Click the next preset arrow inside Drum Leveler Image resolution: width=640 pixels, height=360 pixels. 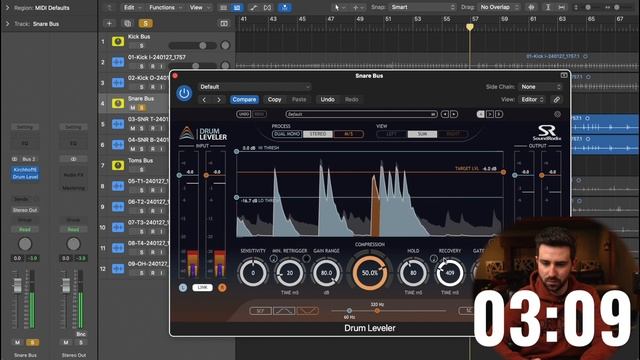click(x=454, y=114)
